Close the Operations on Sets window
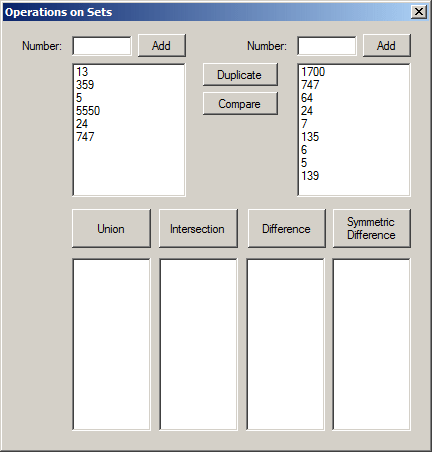Image resolution: width=432 pixels, height=452 pixels. click(x=419, y=12)
